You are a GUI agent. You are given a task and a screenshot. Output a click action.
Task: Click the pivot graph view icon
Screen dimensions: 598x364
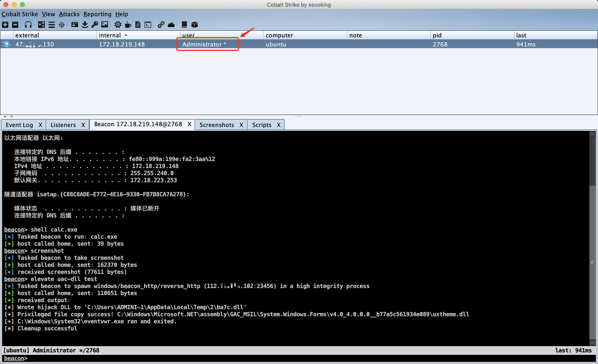click(42, 25)
